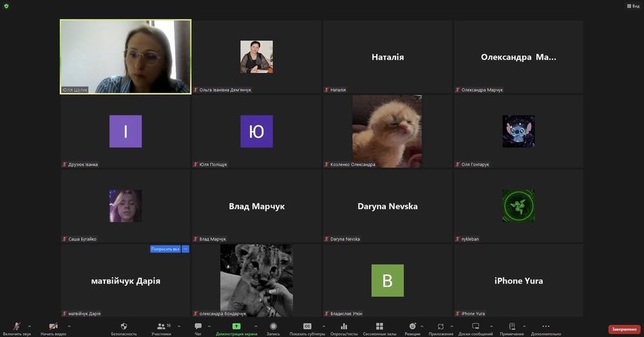The width and height of the screenshot is (644, 337).
Task: Open video options arrow beside camera
Action: (x=69, y=326)
